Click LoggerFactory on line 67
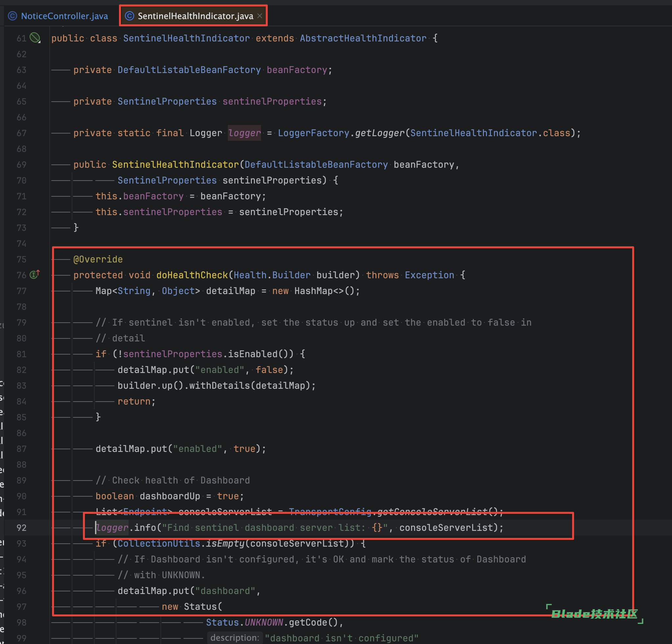This screenshot has height=644, width=672. coord(313,133)
